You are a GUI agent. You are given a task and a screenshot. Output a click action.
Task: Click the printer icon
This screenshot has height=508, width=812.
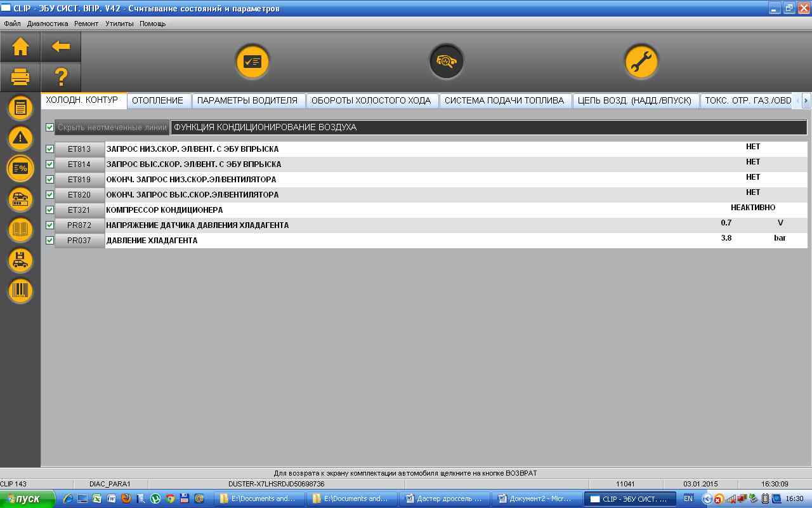pos(20,77)
